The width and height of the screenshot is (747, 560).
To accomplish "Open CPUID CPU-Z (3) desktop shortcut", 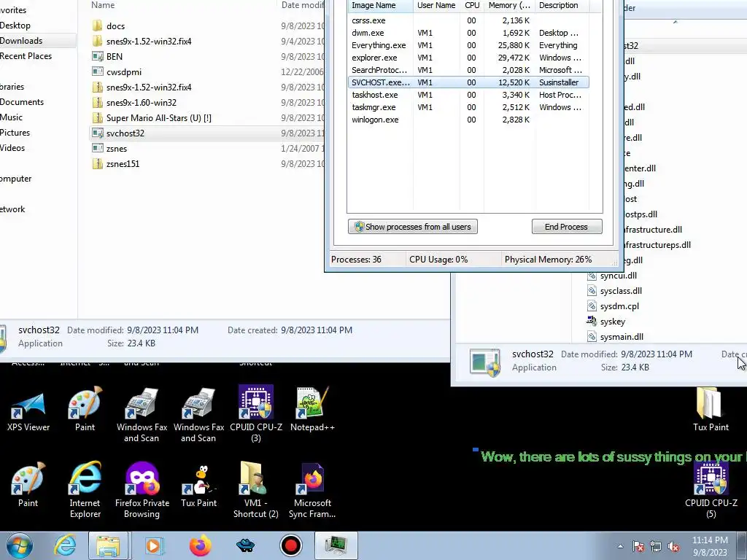I will point(256,413).
